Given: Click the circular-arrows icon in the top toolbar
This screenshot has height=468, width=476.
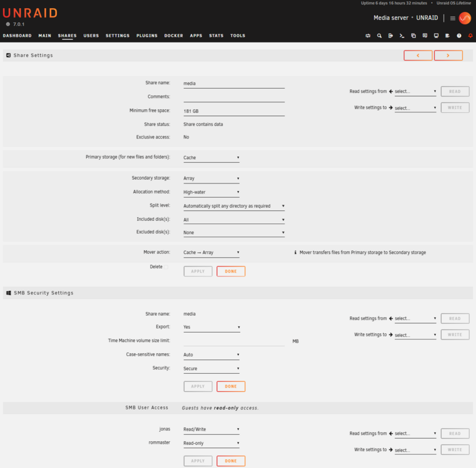Looking at the screenshot, I should coord(368,36).
